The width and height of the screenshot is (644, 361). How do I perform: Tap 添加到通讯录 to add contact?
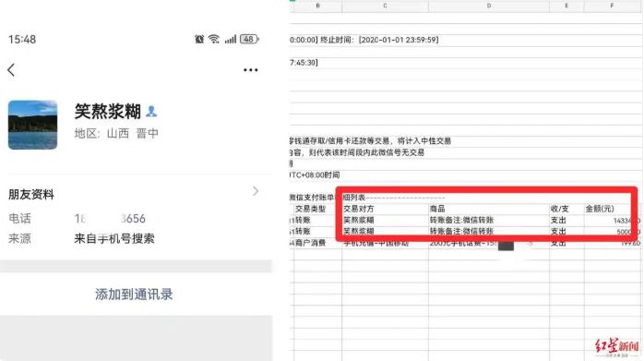(x=134, y=295)
